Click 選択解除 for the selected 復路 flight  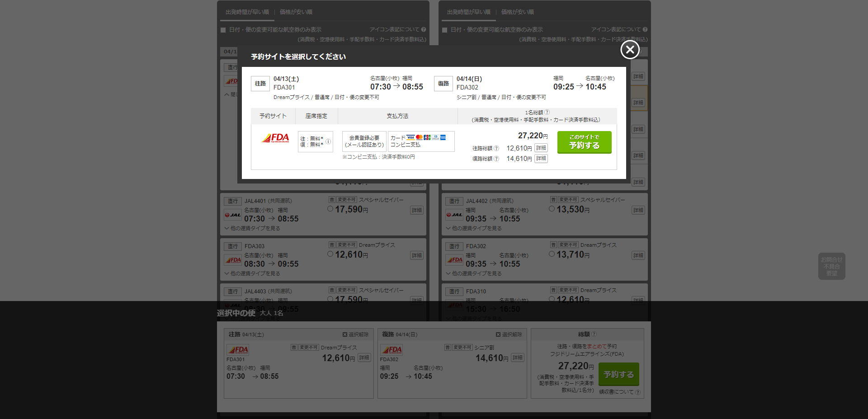tap(509, 334)
